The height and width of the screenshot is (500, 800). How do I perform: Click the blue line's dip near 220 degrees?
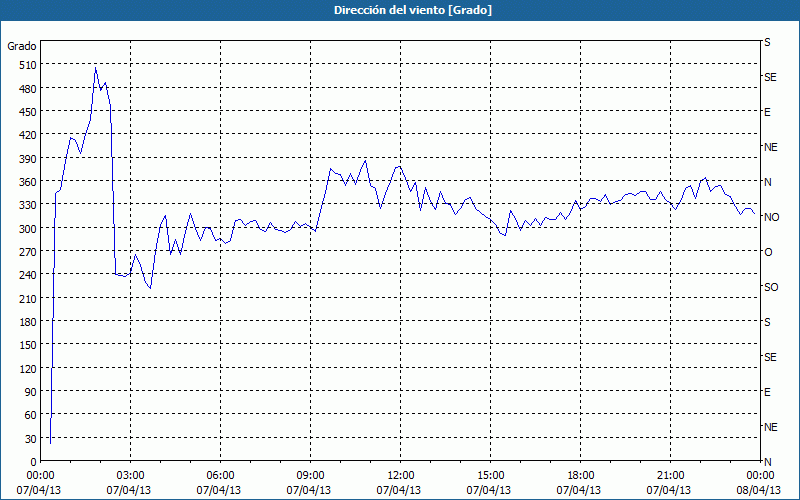coord(150,288)
